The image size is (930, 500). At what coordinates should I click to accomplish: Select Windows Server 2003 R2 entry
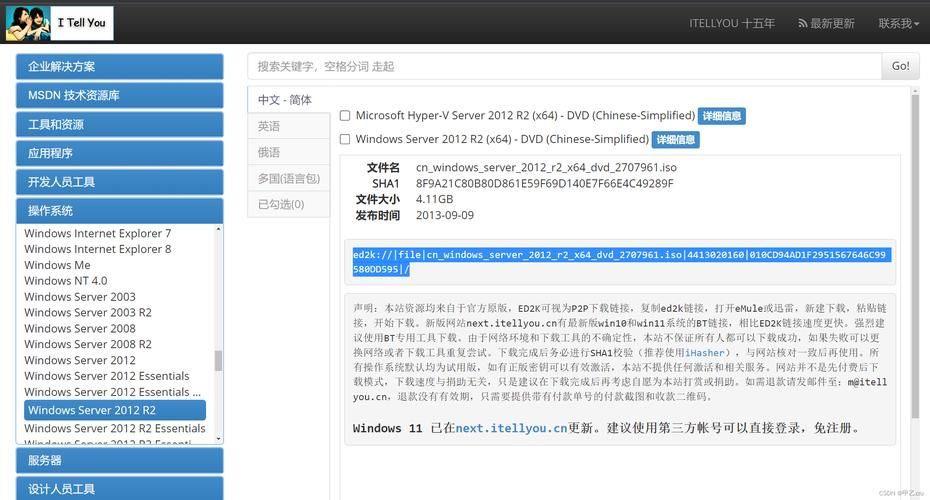pos(88,313)
